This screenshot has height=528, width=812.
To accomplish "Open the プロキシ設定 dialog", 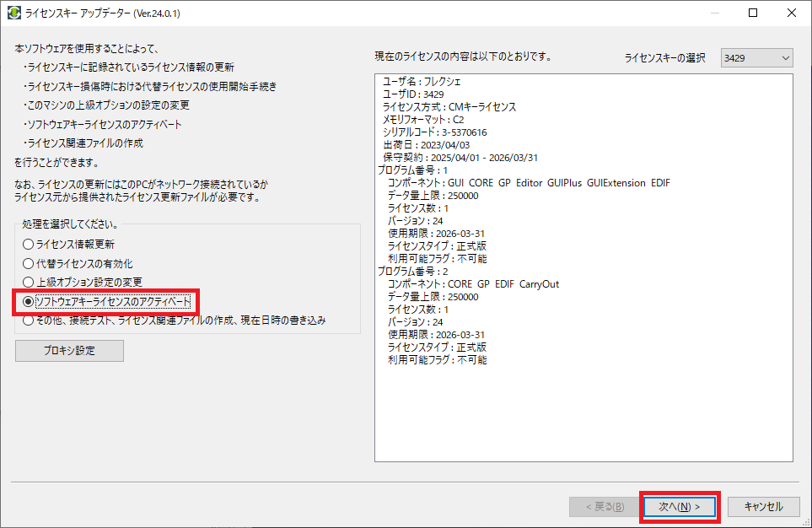I will 69,351.
